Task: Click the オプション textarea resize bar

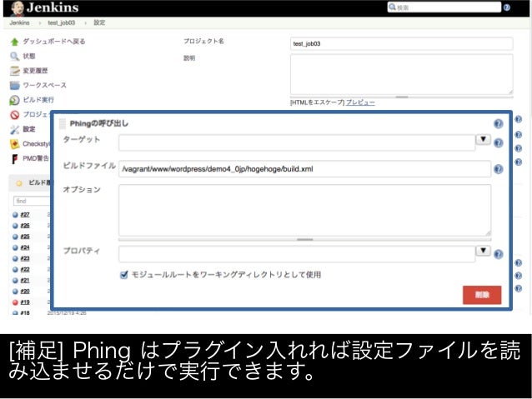Action: 304,239
